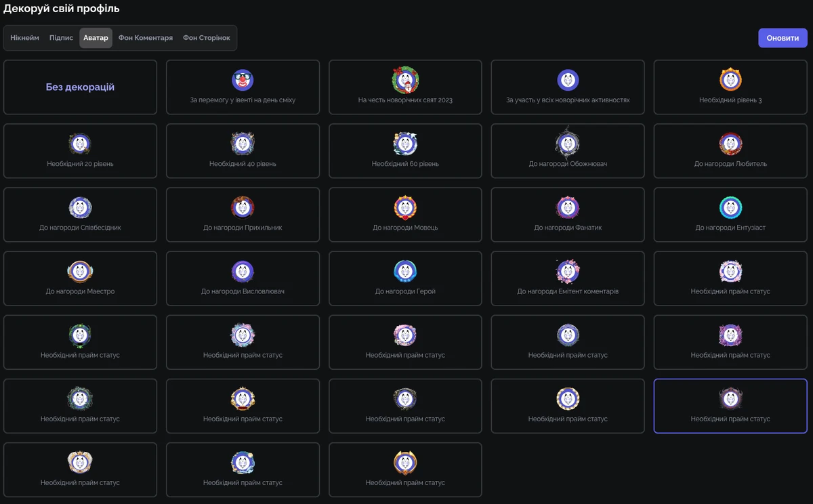
Task: Select the level 20 avatar decoration
Action: coord(80,150)
